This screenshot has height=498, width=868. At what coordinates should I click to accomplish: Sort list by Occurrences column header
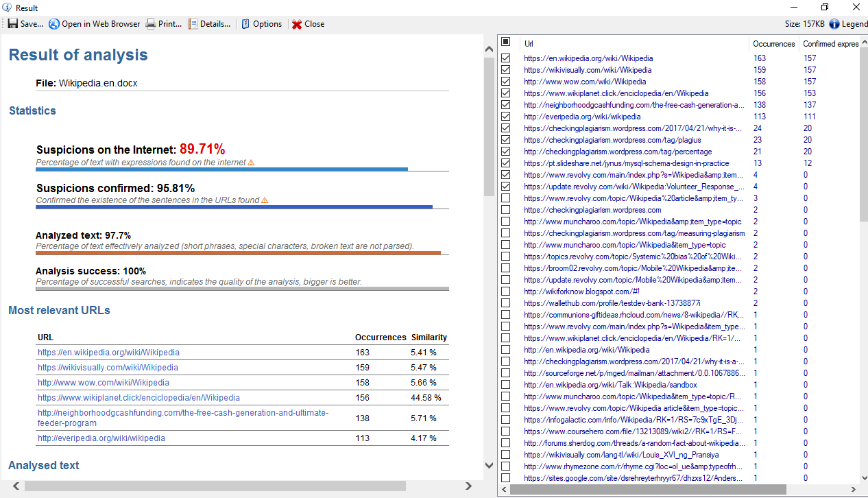coord(773,44)
